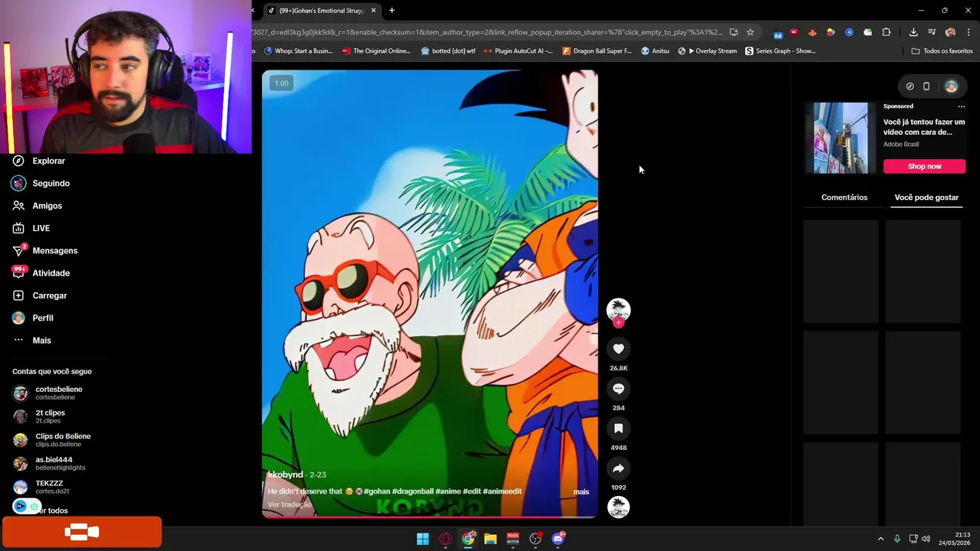The width and height of the screenshot is (980, 551).
Task: Click the phone icon in TikTok header
Action: click(926, 86)
